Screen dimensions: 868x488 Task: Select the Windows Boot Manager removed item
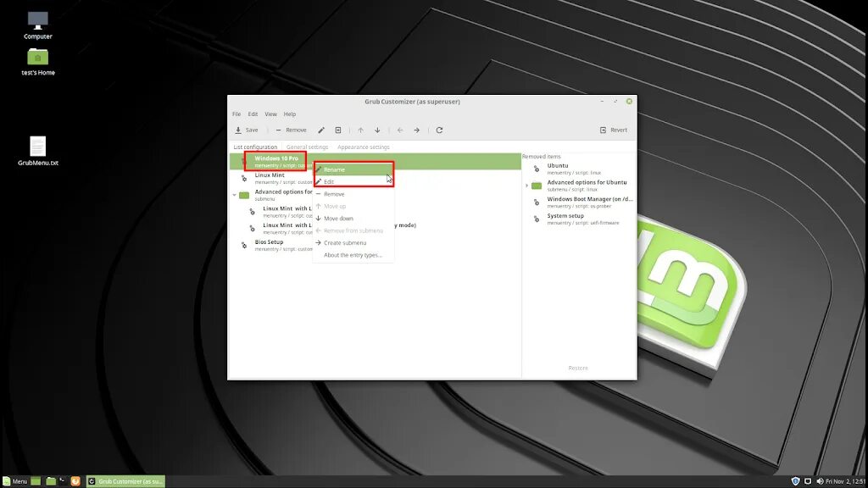(578, 202)
